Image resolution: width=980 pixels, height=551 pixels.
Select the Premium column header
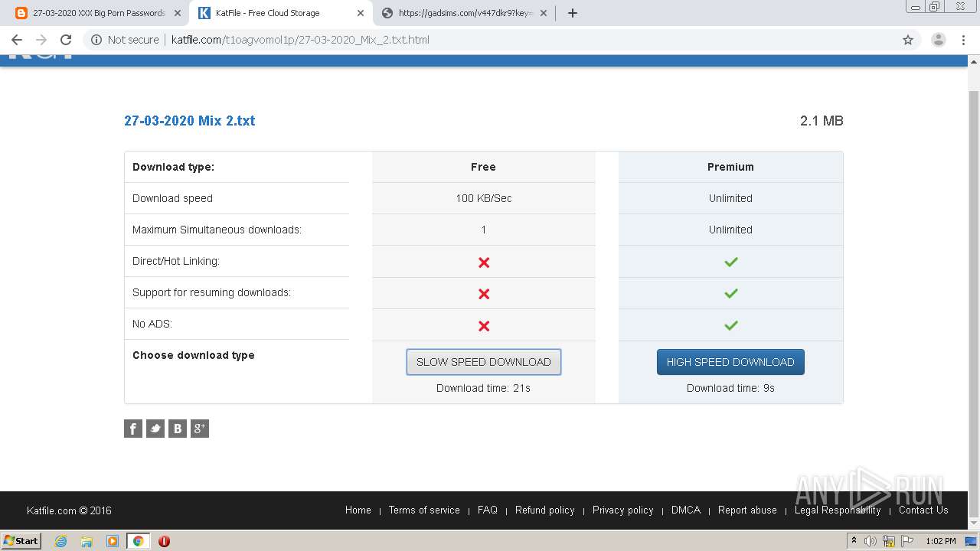click(x=730, y=167)
